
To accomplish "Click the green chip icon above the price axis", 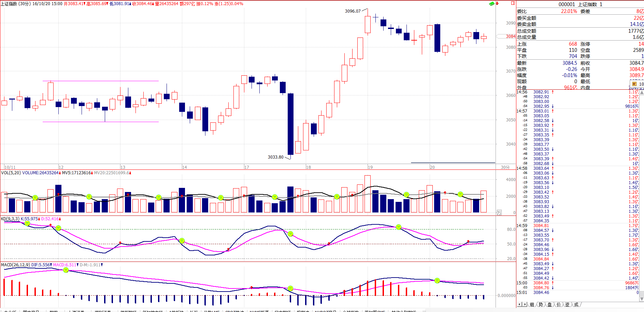I will point(492,3).
